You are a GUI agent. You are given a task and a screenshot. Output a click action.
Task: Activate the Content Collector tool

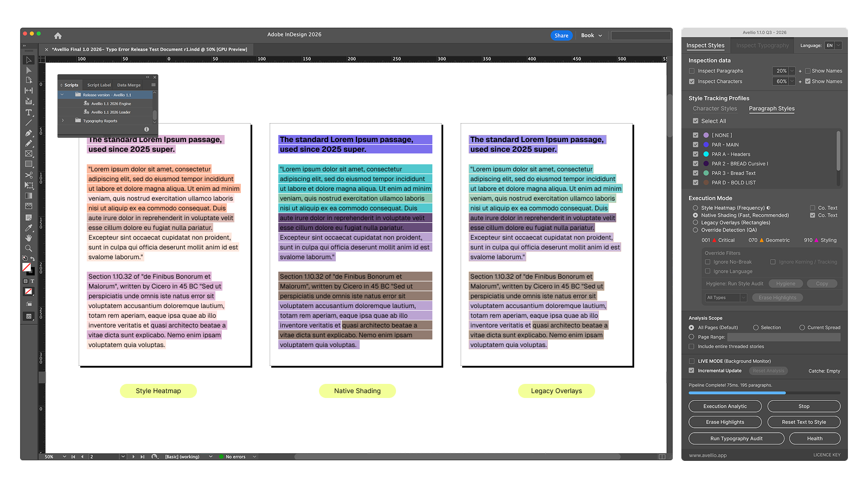(29, 101)
